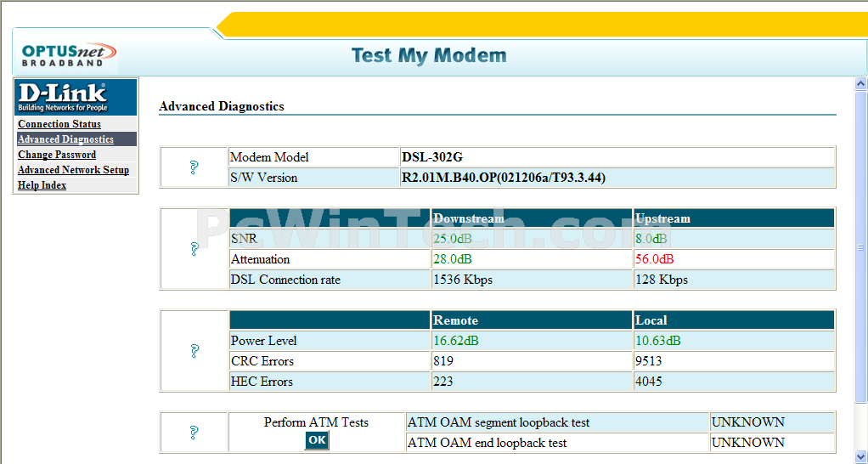Click the 10.63dB local power level

click(657, 341)
